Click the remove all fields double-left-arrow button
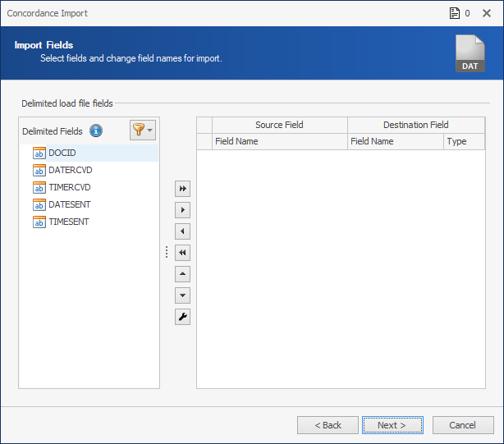Screen dimensions: 504x444 tap(182, 253)
